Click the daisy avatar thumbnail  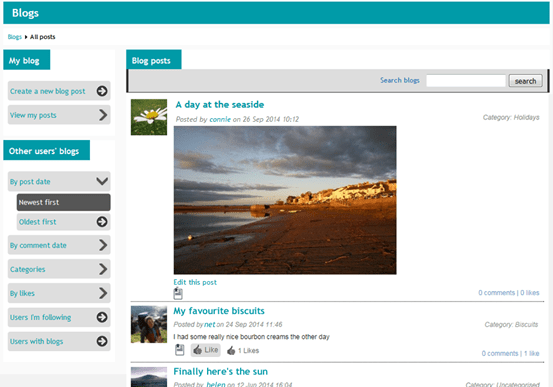click(x=149, y=117)
